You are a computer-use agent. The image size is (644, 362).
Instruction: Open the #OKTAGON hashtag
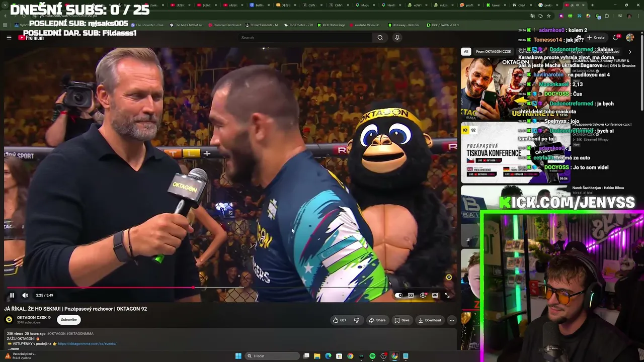click(56, 333)
